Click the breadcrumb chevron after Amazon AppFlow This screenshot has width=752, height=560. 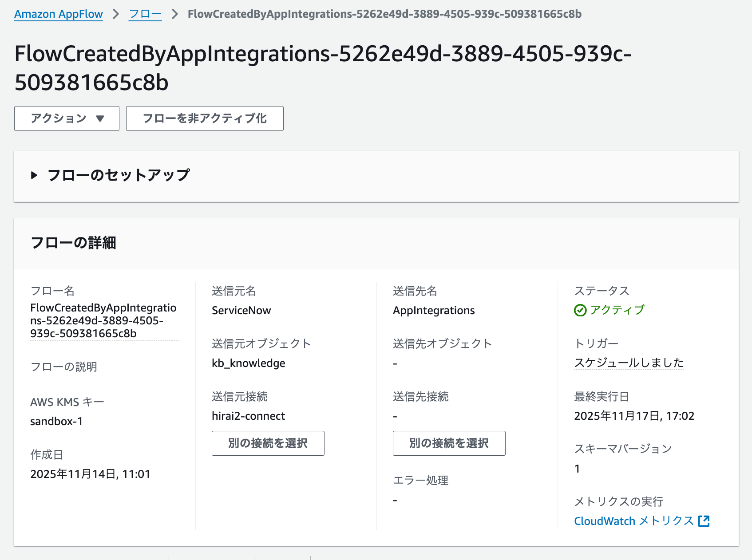pyautogui.click(x=115, y=14)
